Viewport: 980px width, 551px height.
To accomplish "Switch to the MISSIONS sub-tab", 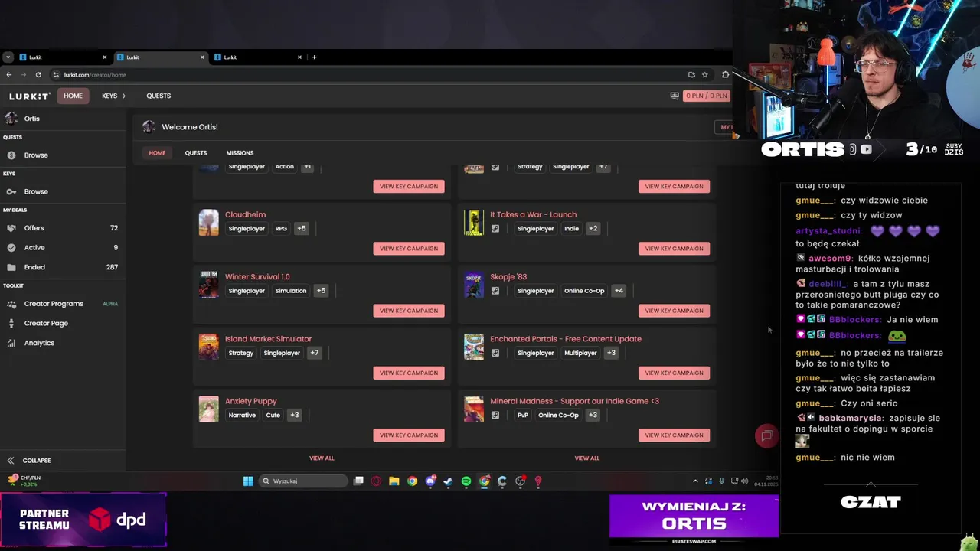I will (240, 153).
